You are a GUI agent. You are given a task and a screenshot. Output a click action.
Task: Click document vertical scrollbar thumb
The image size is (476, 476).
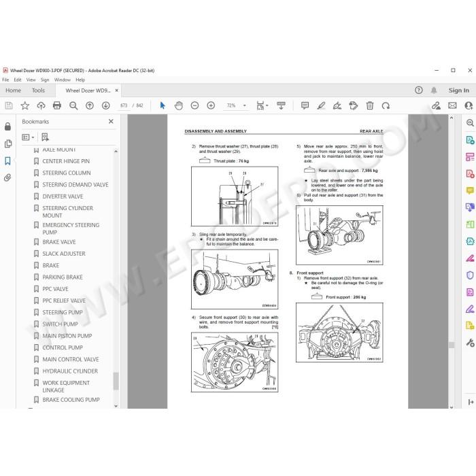452,345
